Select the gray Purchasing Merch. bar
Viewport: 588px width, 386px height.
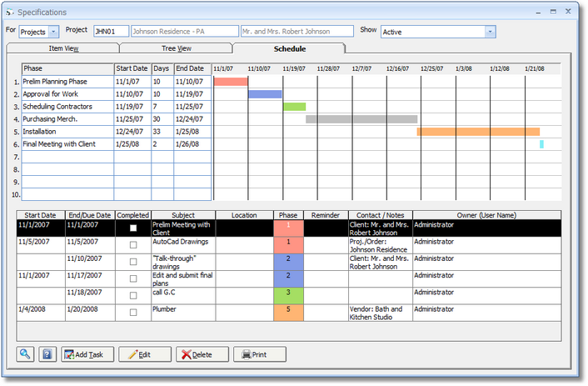361,119
